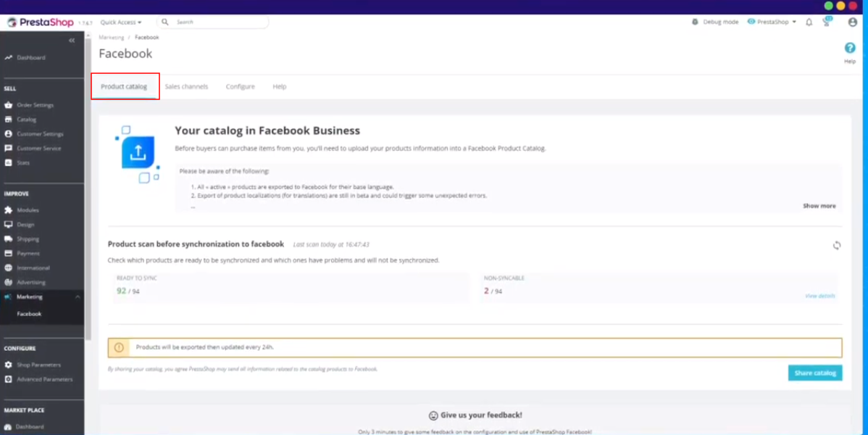The width and height of the screenshot is (868, 435).
Task: Go to Catalog in the sidebar
Action: (26, 120)
